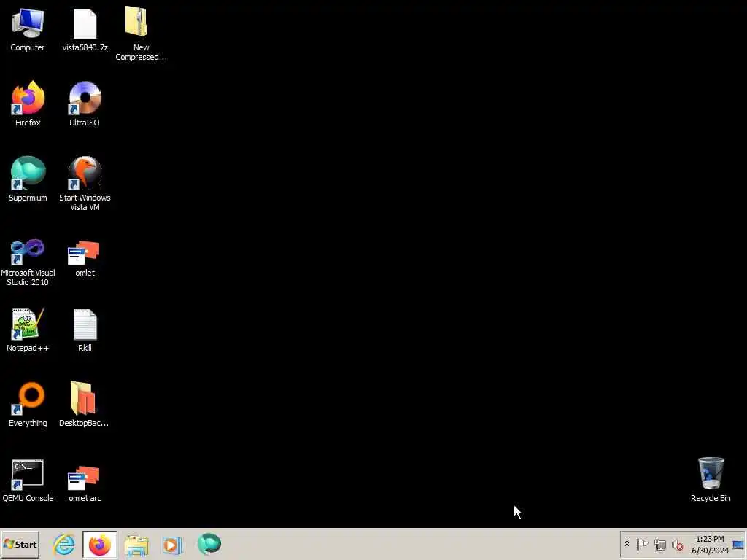747x560 pixels.
Task: Open Action Center flag icon
Action: click(x=642, y=544)
